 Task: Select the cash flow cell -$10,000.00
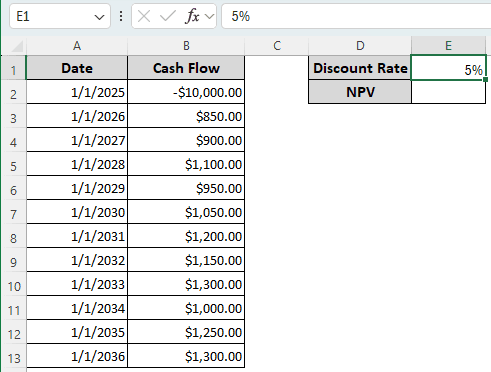(x=186, y=92)
